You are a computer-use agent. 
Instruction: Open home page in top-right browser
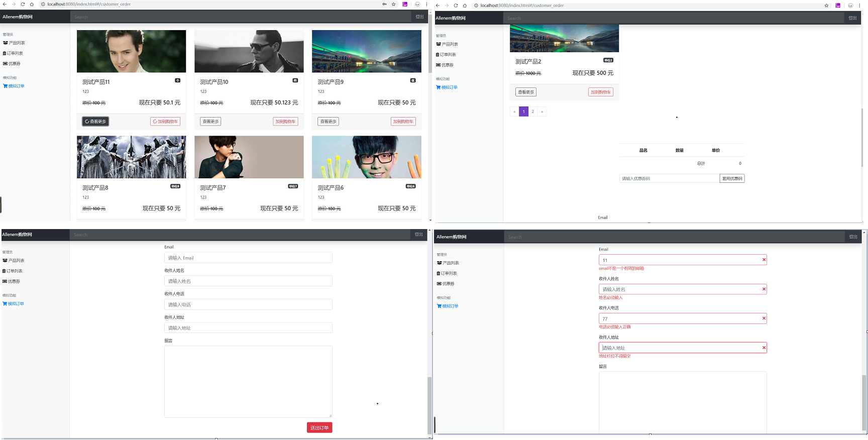pyautogui.click(x=465, y=6)
